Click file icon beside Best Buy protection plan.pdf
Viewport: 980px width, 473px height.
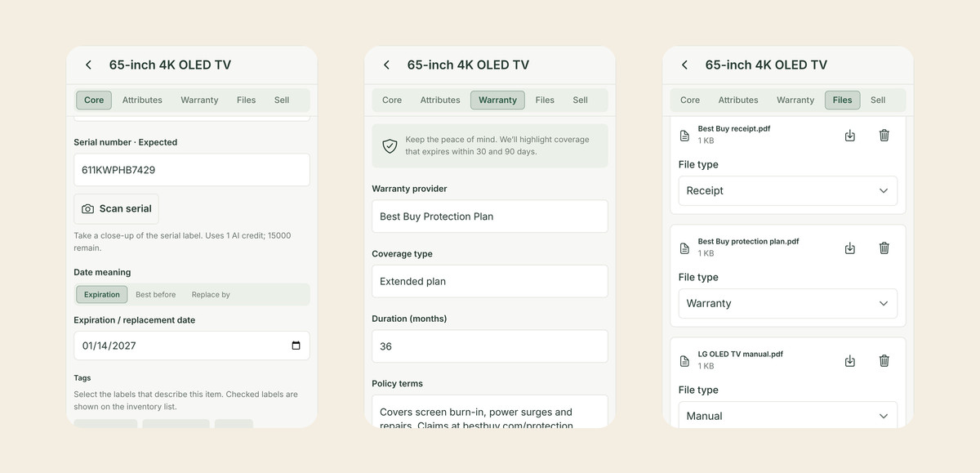coord(684,248)
